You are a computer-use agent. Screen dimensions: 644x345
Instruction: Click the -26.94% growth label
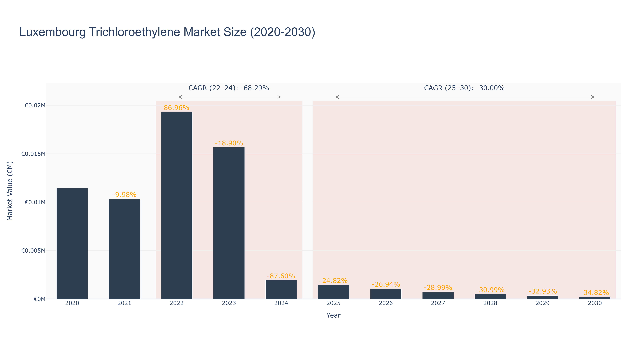(x=385, y=285)
